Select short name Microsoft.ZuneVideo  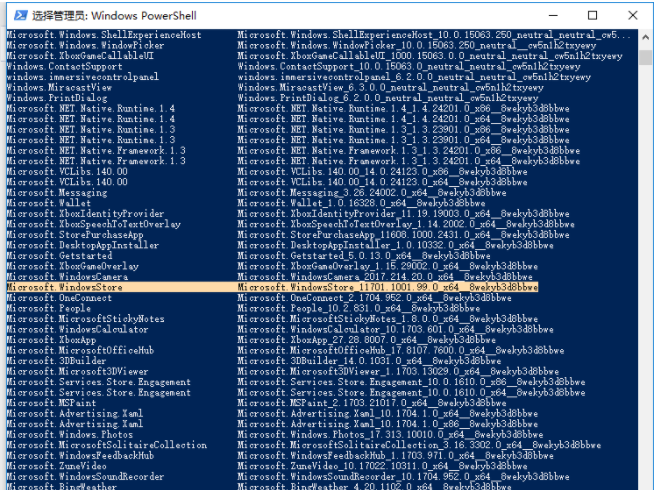click(56, 466)
